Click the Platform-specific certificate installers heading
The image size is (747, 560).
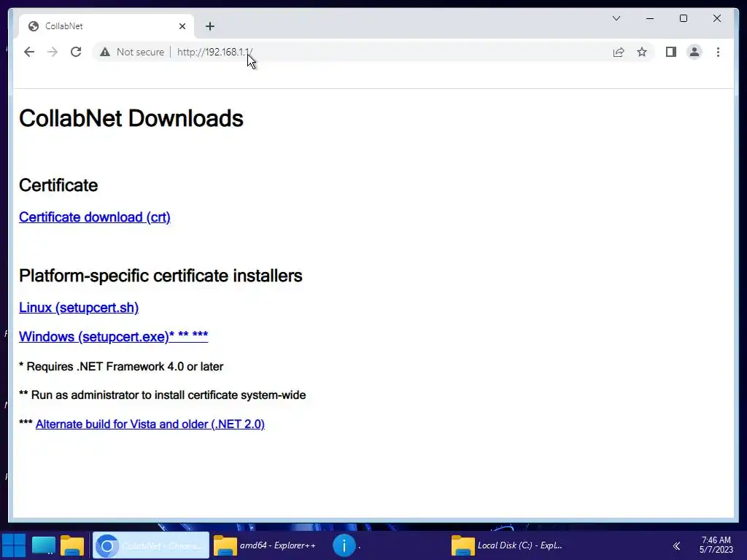pyautogui.click(x=160, y=275)
